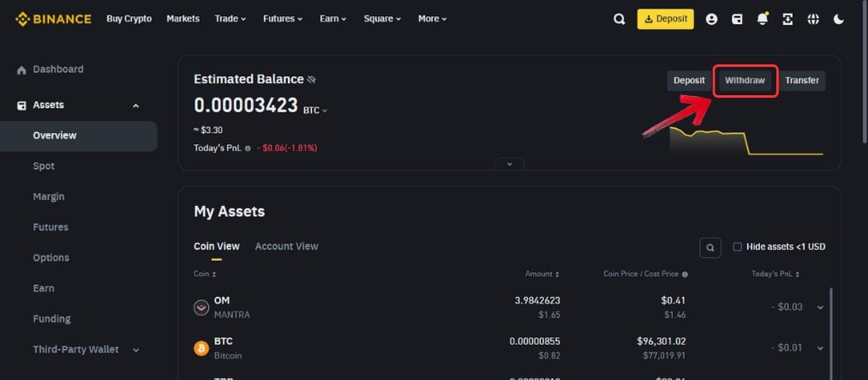Click the OM coin icon
Screen dimensions: 868x380
(x=201, y=307)
